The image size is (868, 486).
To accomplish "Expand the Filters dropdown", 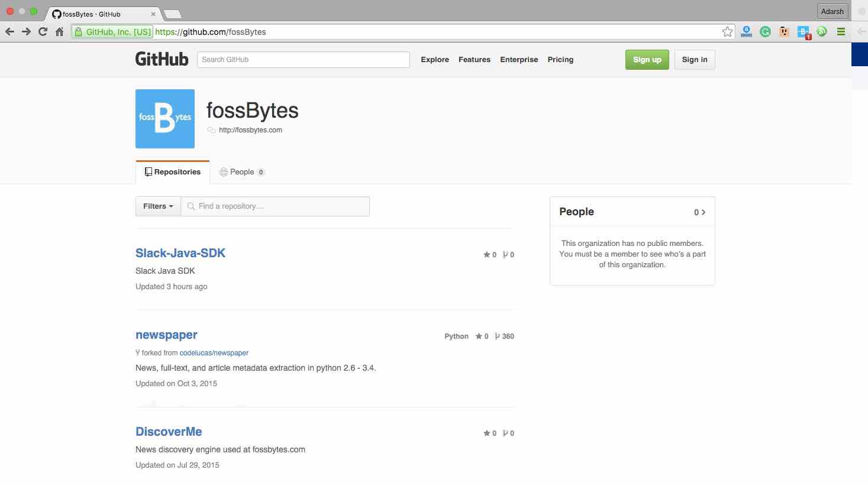I will [x=158, y=206].
